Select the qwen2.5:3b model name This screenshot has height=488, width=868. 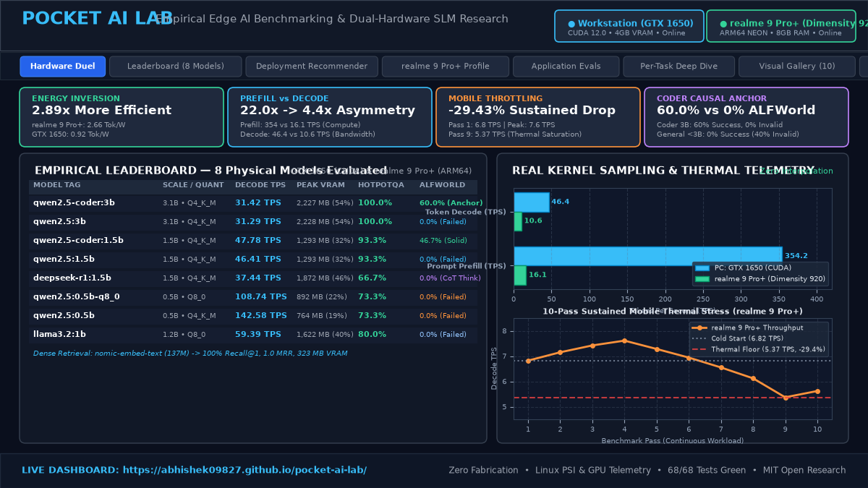point(59,222)
